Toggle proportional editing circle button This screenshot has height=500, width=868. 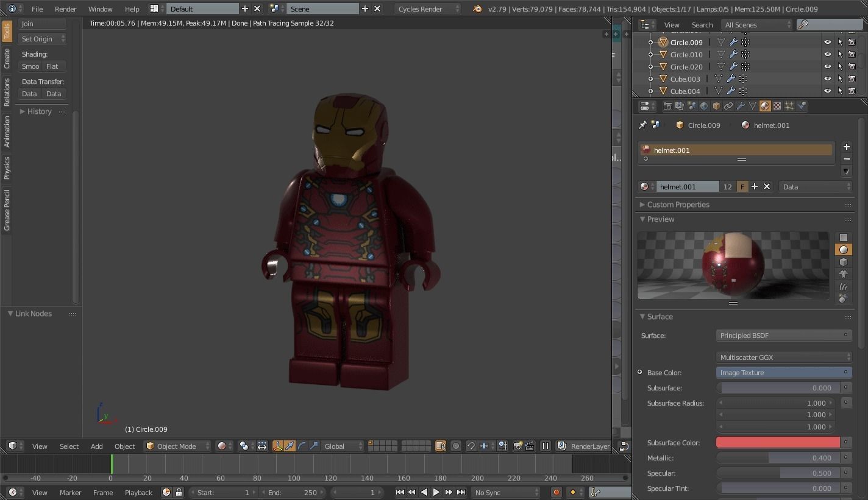coord(455,446)
